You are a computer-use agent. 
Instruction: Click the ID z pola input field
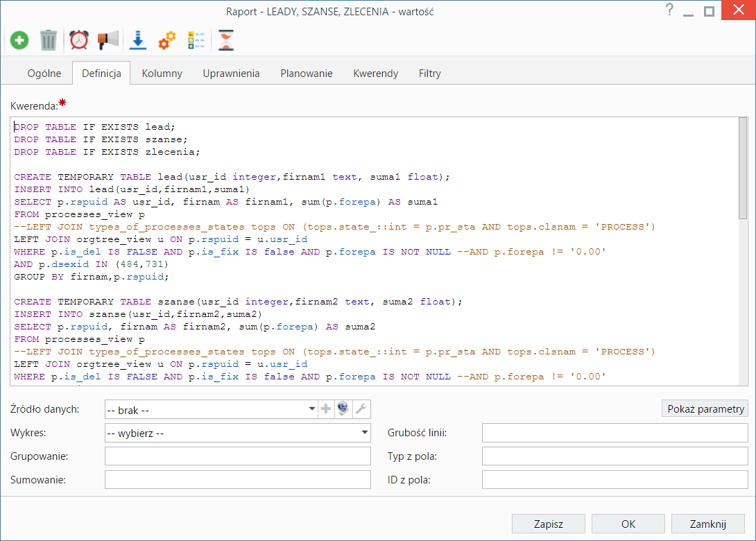[x=615, y=480]
